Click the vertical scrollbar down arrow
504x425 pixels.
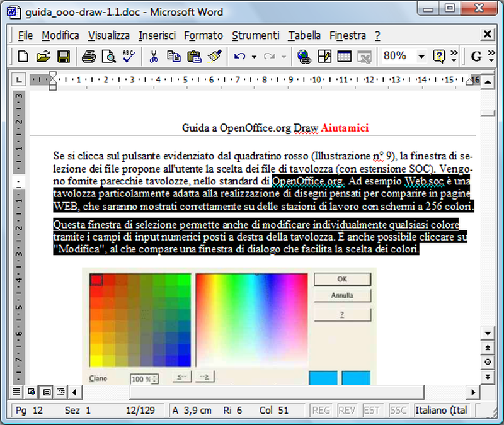(488, 334)
